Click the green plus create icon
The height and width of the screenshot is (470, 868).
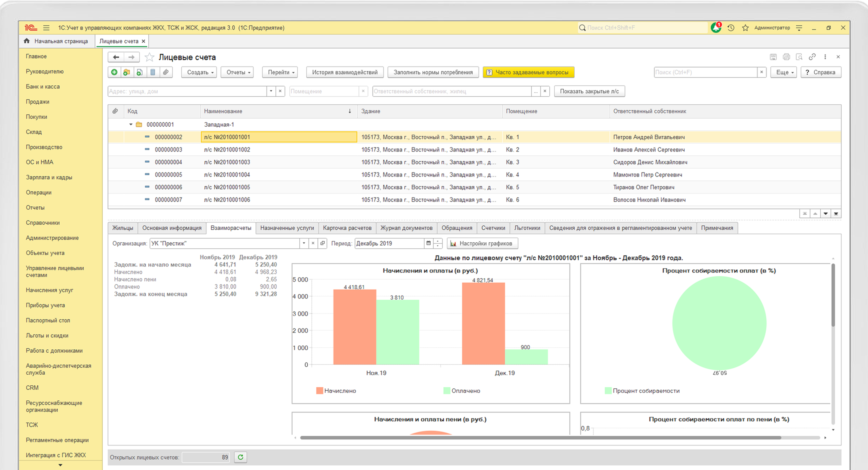click(114, 72)
